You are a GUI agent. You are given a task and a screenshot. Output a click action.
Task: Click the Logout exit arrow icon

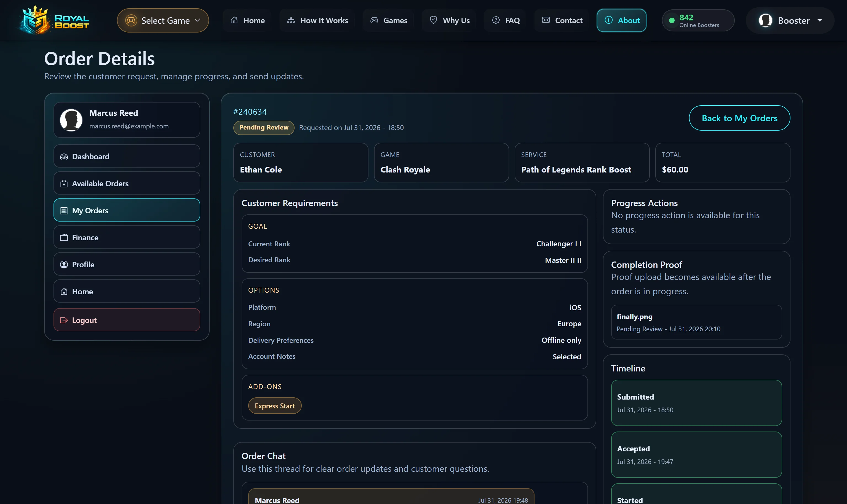pos(64,320)
